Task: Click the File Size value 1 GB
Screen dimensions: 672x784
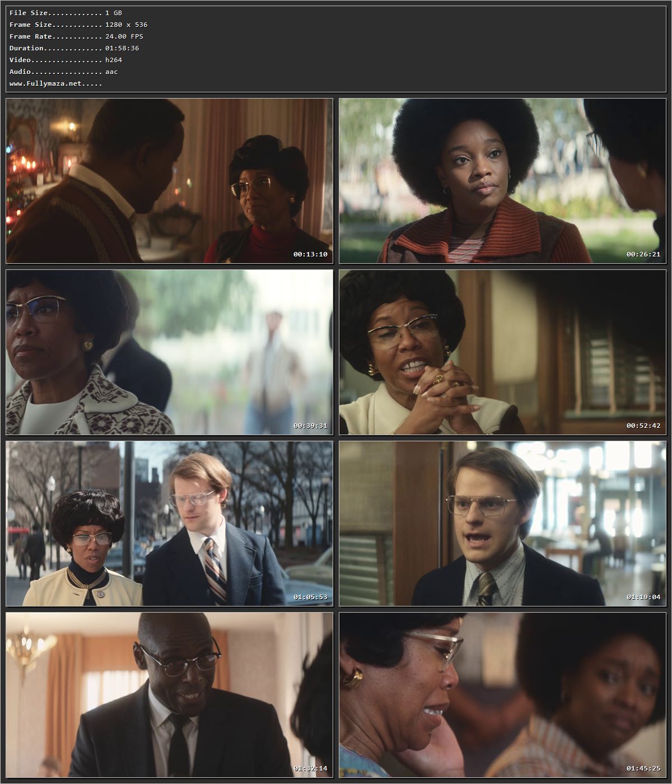Action: point(114,13)
